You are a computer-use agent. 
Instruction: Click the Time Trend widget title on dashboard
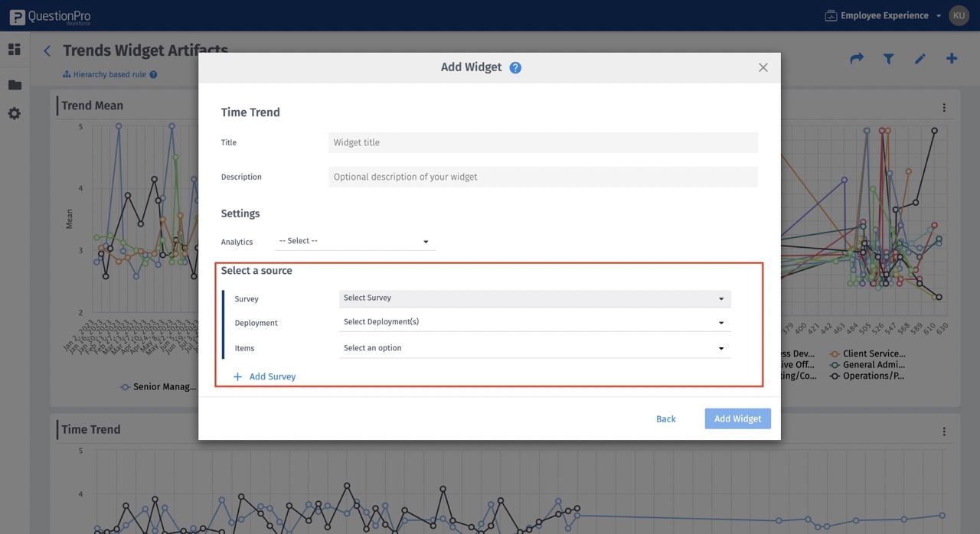[91, 429]
